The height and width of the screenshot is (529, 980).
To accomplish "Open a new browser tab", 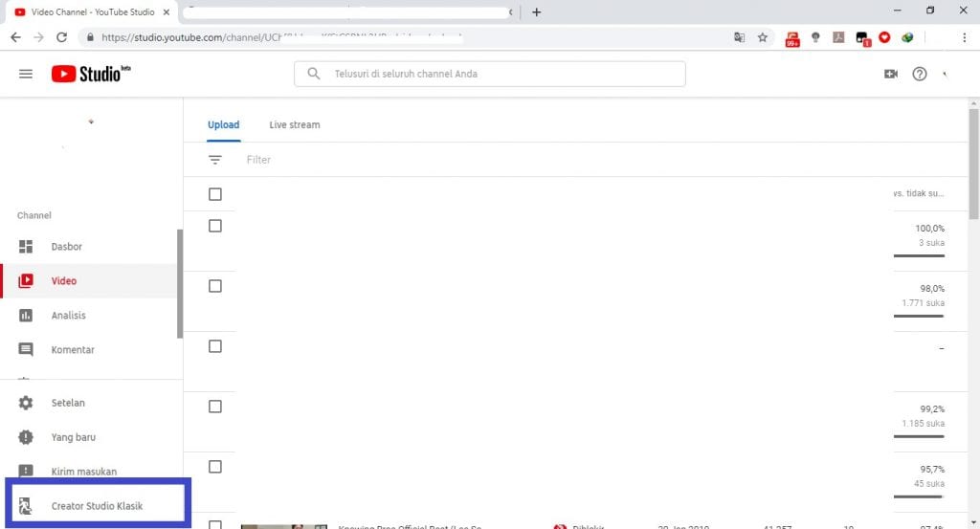I will pos(536,11).
